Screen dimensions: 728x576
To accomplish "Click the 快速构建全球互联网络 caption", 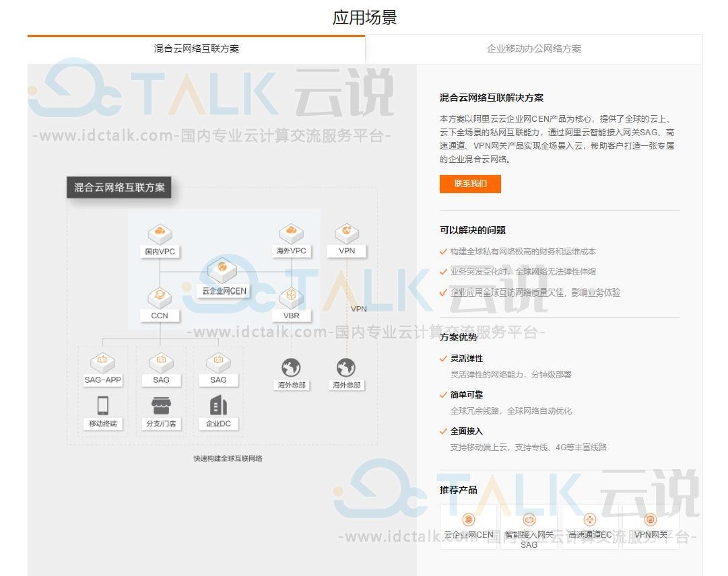I will [228, 458].
